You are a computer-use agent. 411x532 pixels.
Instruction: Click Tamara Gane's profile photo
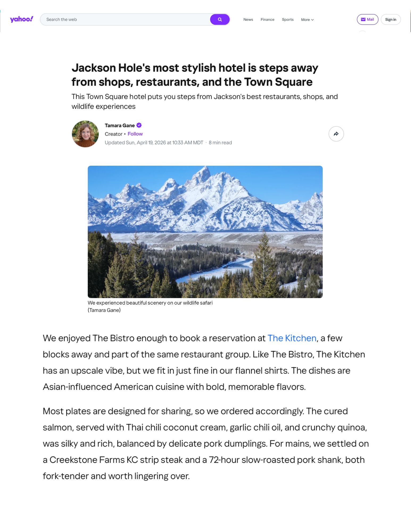point(85,134)
